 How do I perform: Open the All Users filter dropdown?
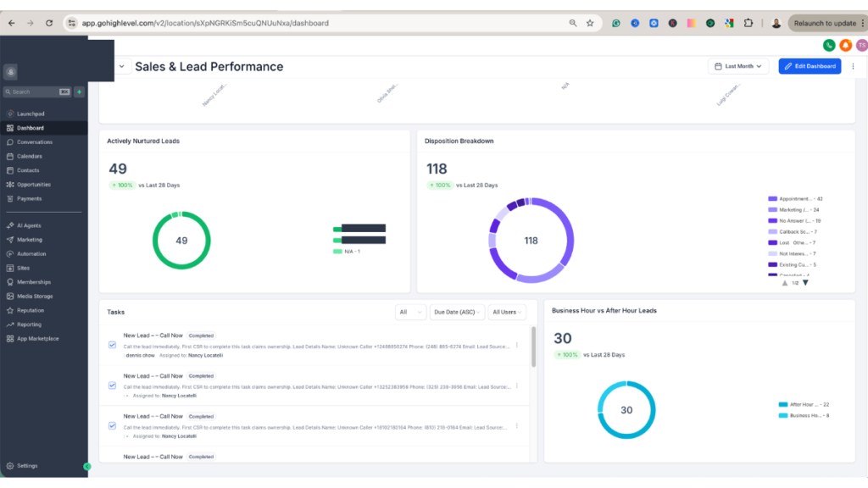click(x=506, y=311)
